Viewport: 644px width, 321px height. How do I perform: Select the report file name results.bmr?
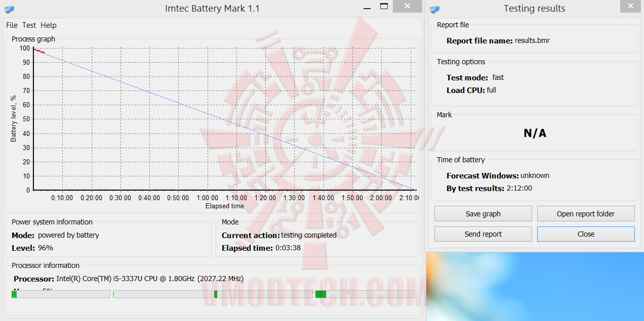coord(532,40)
